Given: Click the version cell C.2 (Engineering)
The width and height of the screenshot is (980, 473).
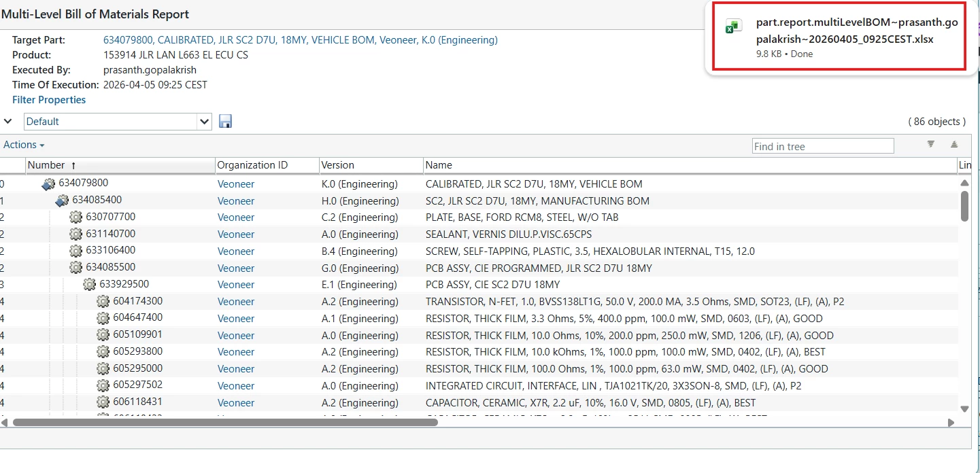Looking at the screenshot, I should click(x=360, y=217).
